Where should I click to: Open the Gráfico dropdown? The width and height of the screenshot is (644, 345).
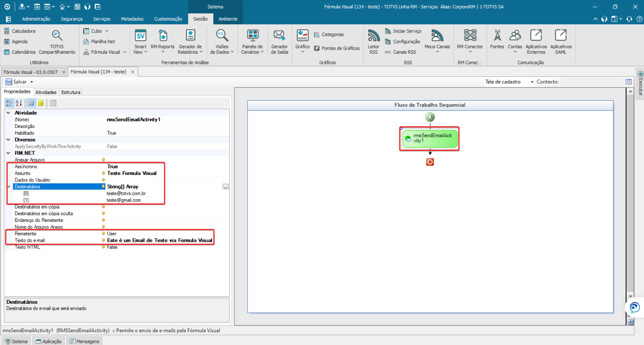(302, 42)
